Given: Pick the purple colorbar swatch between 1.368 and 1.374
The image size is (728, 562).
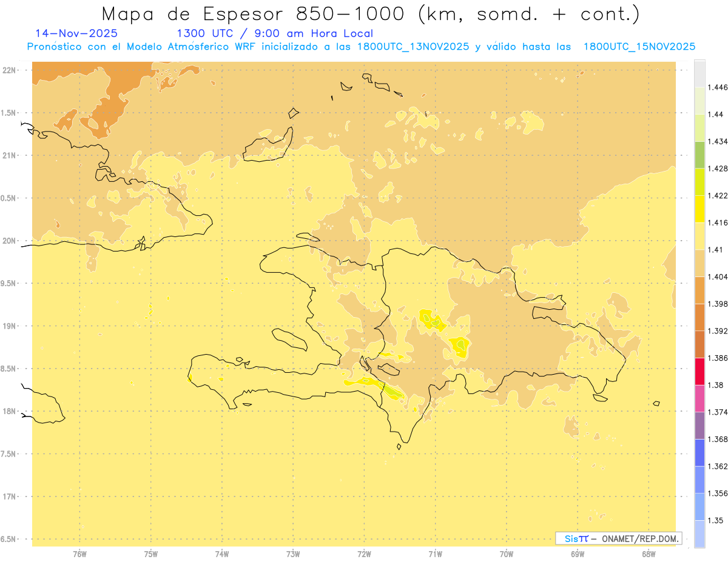Looking at the screenshot, I should coord(699,426).
